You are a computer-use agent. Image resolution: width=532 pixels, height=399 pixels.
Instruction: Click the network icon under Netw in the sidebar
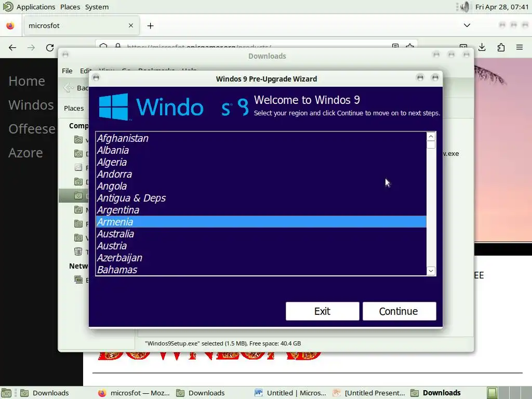(78, 280)
